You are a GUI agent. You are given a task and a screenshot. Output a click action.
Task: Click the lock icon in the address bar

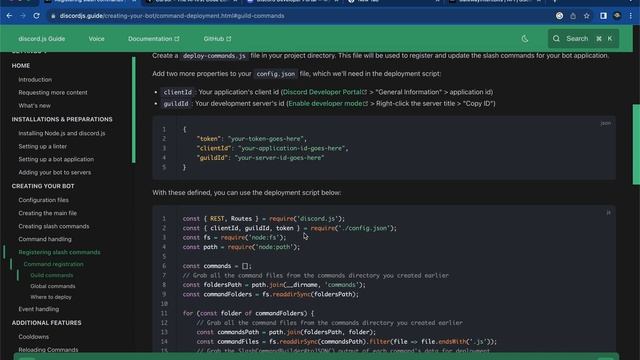[53, 16]
